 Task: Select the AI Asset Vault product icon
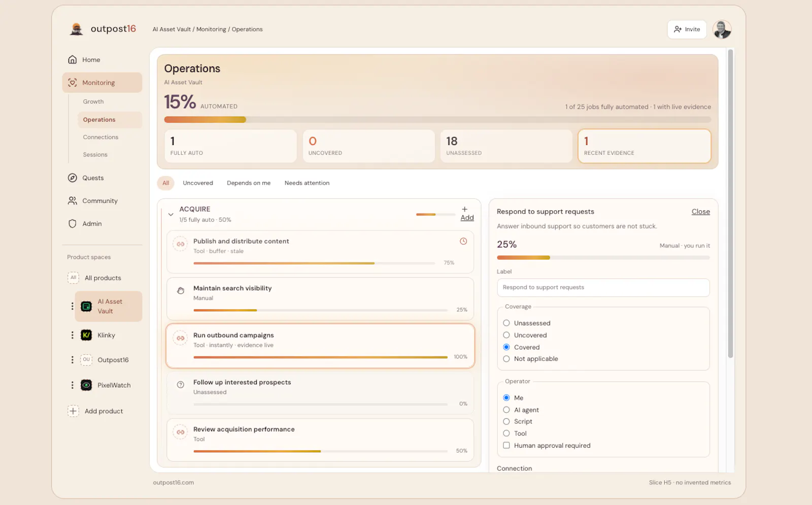(x=86, y=306)
